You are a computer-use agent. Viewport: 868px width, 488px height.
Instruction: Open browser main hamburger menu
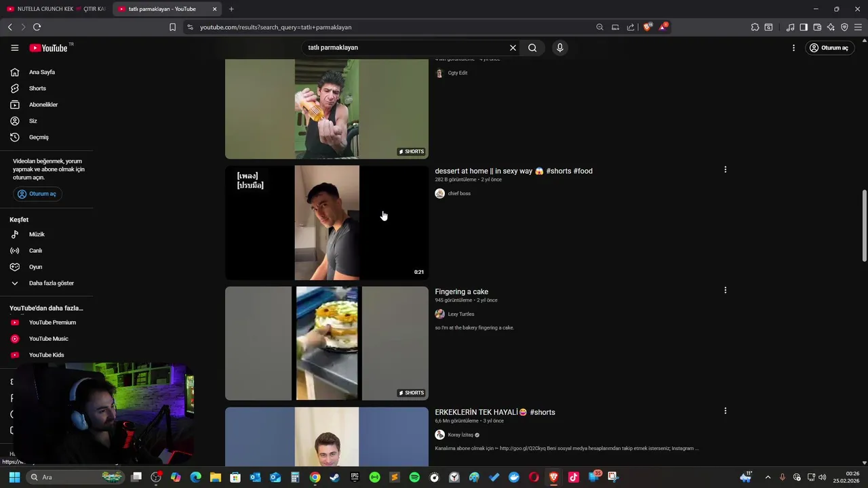pos(858,27)
